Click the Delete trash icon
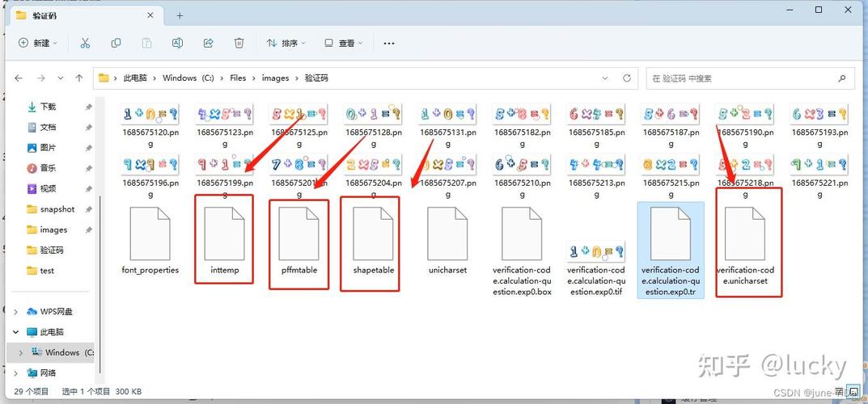The height and width of the screenshot is (404, 868). (x=239, y=43)
